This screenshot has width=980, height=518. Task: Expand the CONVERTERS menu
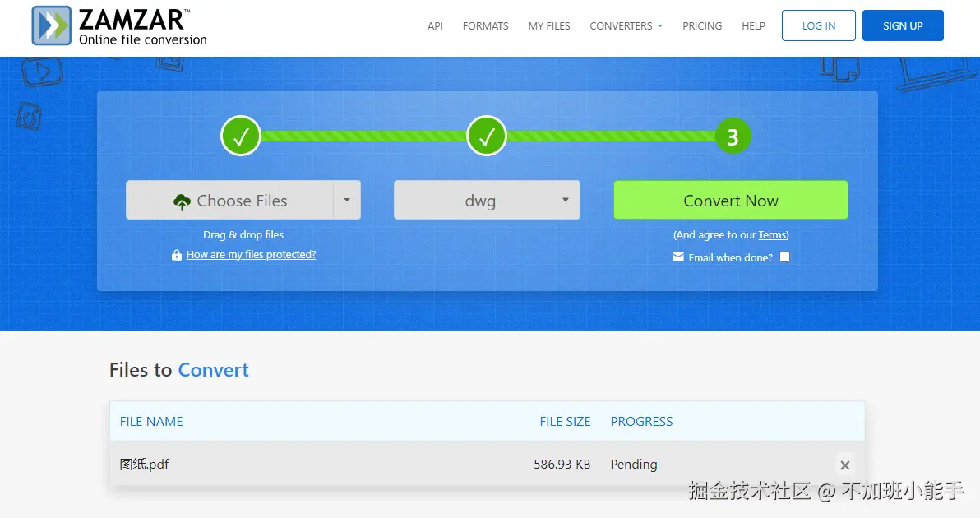coord(626,26)
